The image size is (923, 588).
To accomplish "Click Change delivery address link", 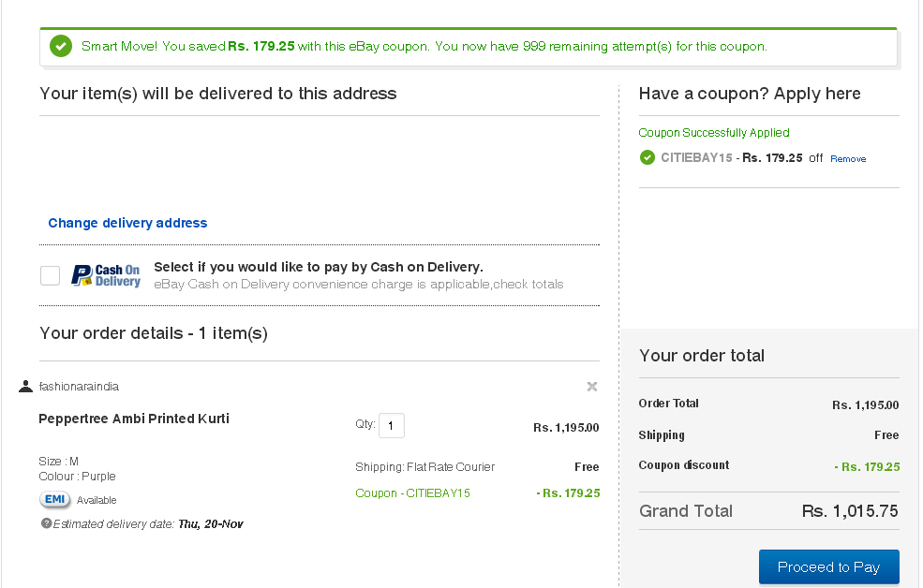I will coord(127,223).
